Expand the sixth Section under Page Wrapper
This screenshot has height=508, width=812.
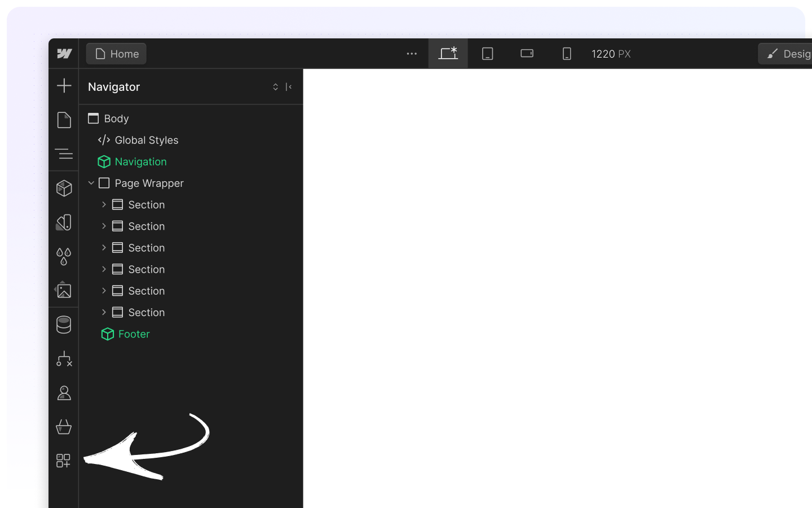(x=104, y=312)
